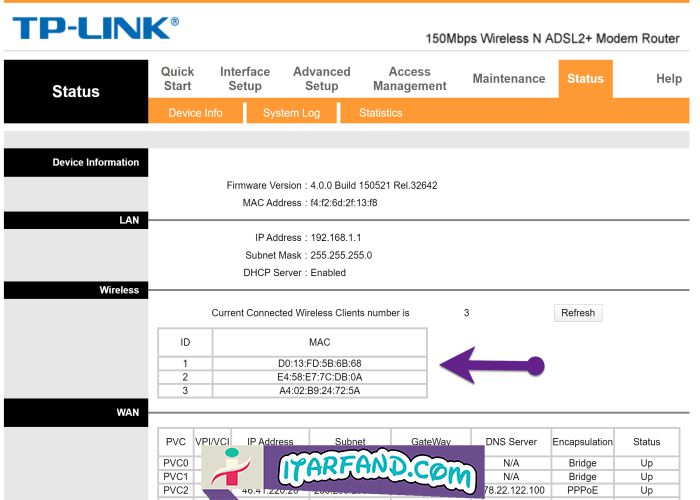Select the E4:58:E7:7C:DB:0A client row
Screen dimensions: 700x500
click(x=319, y=377)
